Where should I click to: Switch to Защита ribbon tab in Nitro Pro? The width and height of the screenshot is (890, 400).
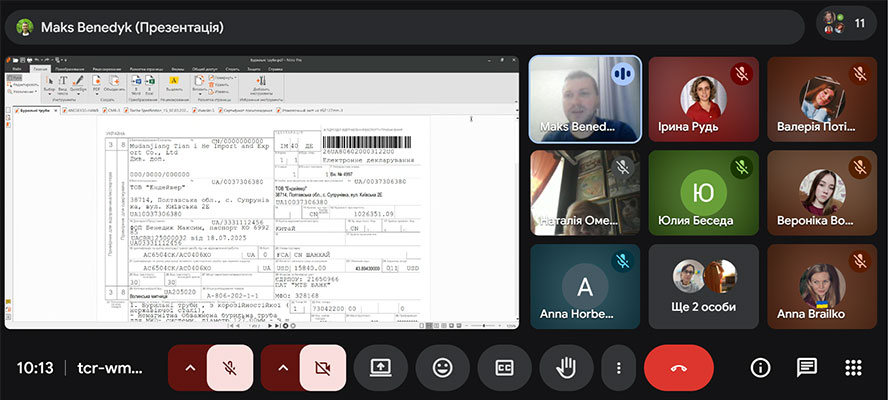pos(254,69)
